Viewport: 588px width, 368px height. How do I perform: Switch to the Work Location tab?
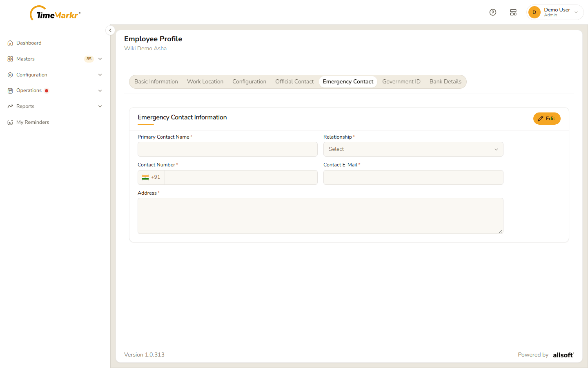pyautogui.click(x=205, y=82)
